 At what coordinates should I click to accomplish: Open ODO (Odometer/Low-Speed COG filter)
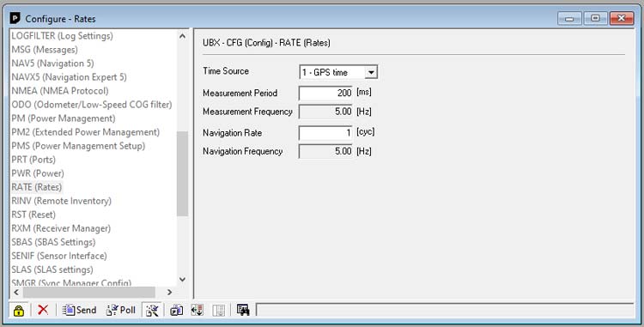click(92, 105)
